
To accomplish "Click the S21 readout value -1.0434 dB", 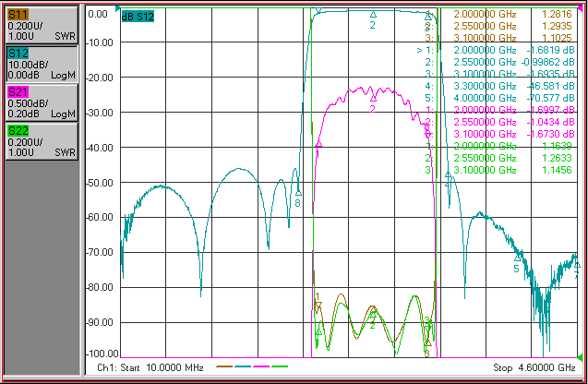I will coord(550,122).
